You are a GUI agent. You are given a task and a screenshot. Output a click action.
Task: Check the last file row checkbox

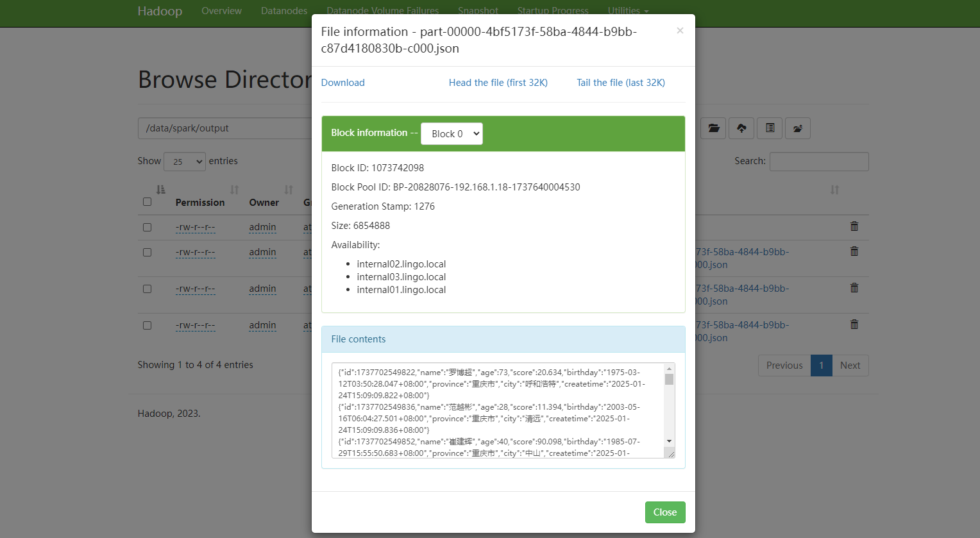pos(147,325)
